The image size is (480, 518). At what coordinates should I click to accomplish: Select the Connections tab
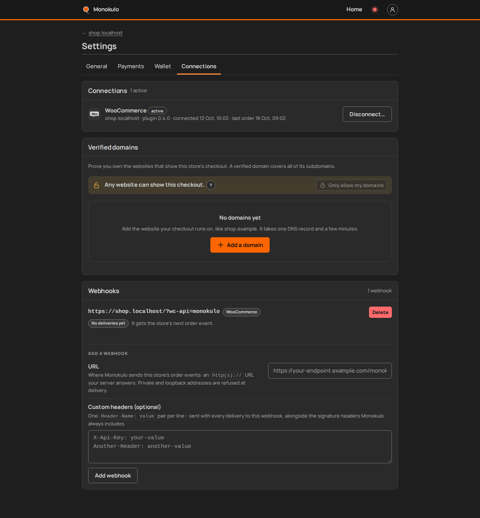pyautogui.click(x=199, y=66)
